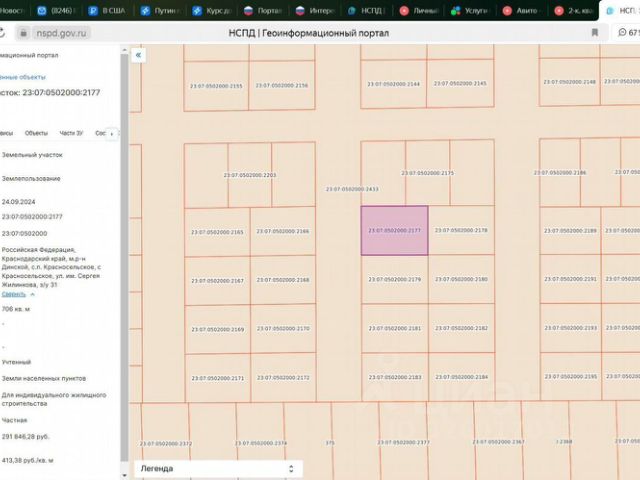Click the panel scrollbar down arrow

(124, 476)
